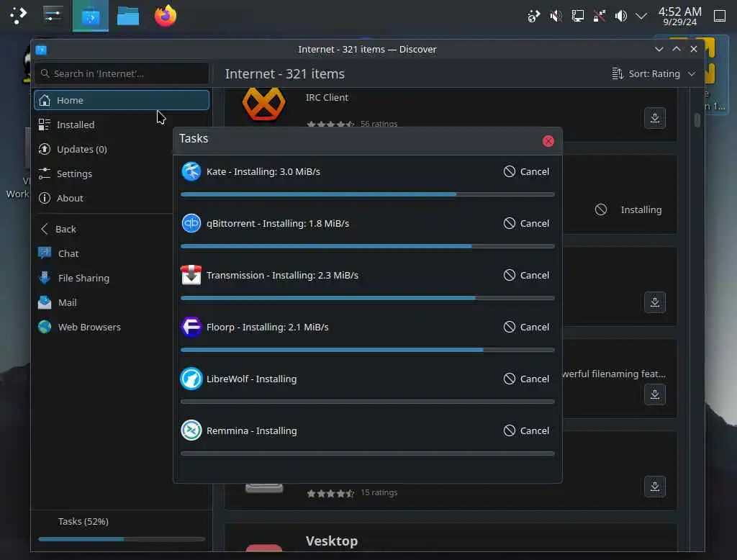The height and width of the screenshot is (560, 737).
Task: Install the IRC Client app via download icon
Action: 655,117
